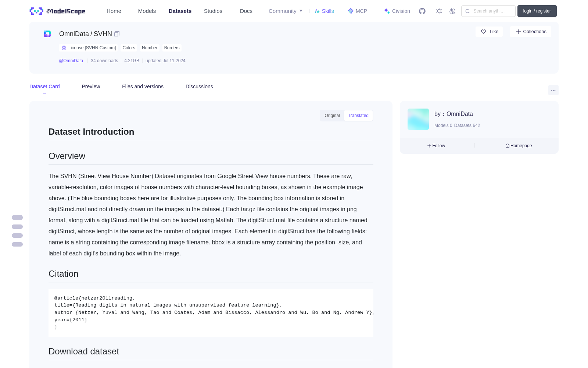
Task: Open the Collections add menu
Action: point(531,32)
